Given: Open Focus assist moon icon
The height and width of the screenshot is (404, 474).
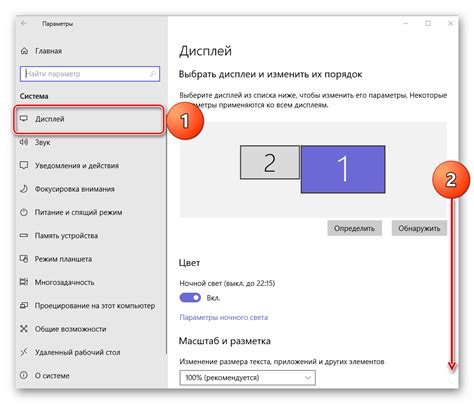Looking at the screenshot, I should point(24,189).
